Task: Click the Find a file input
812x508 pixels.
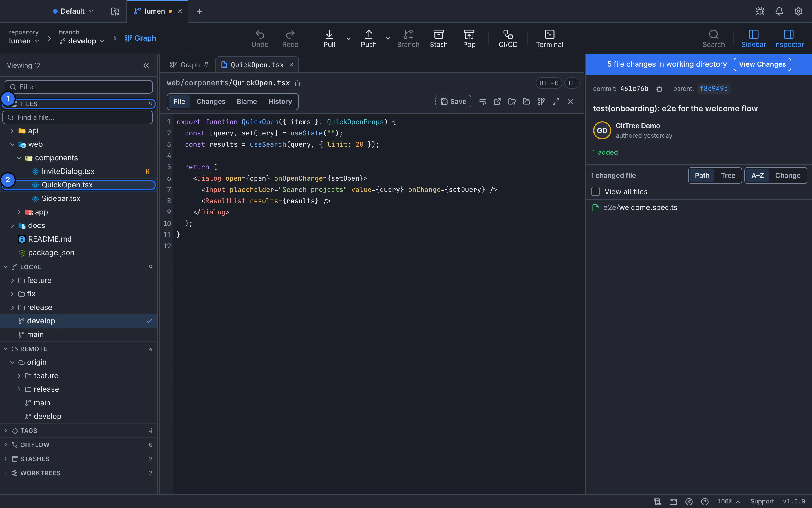Action: [x=78, y=117]
